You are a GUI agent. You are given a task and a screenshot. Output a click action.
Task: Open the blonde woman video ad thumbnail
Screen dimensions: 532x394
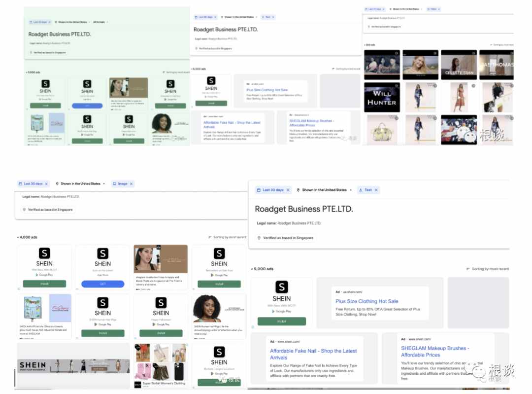coord(420,65)
